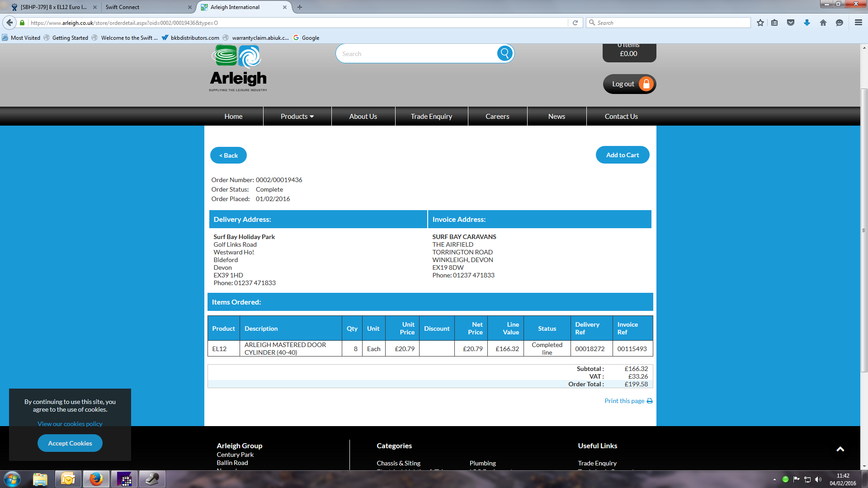
Task: Open Firefox downloads arrow icon
Action: [807, 23]
